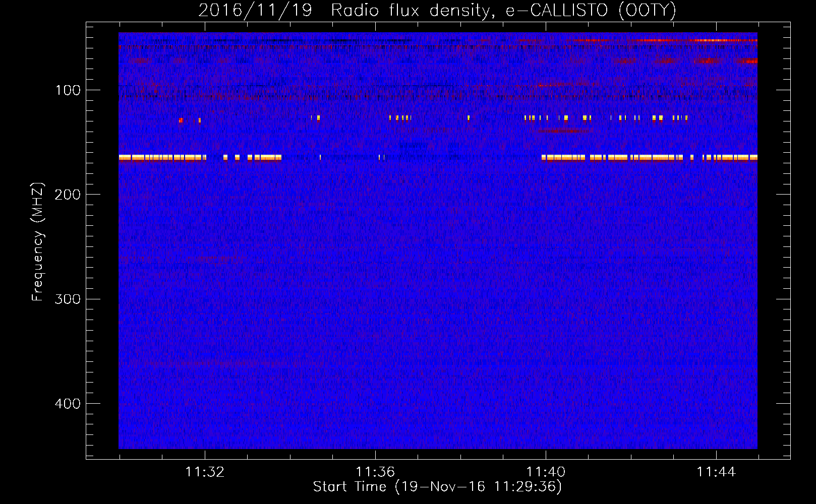Click the 100 frequency tick label
Viewport: 816px width, 504px height.
pos(68,90)
